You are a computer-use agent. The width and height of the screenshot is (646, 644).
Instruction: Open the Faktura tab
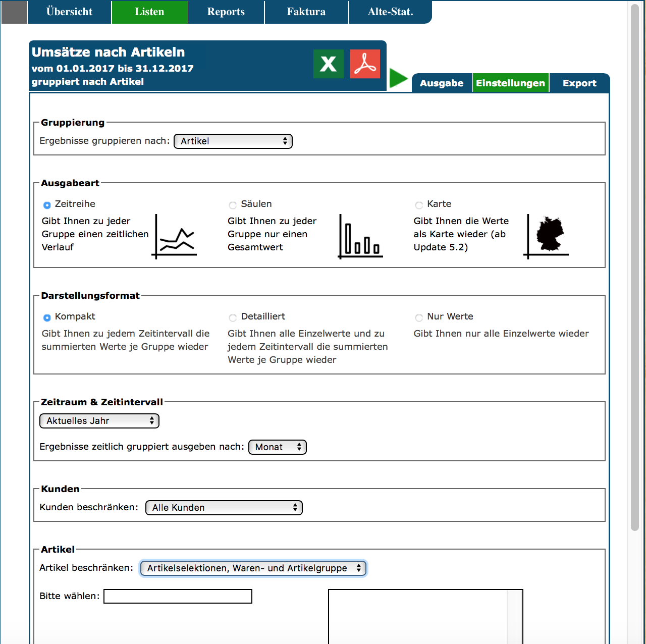306,12
